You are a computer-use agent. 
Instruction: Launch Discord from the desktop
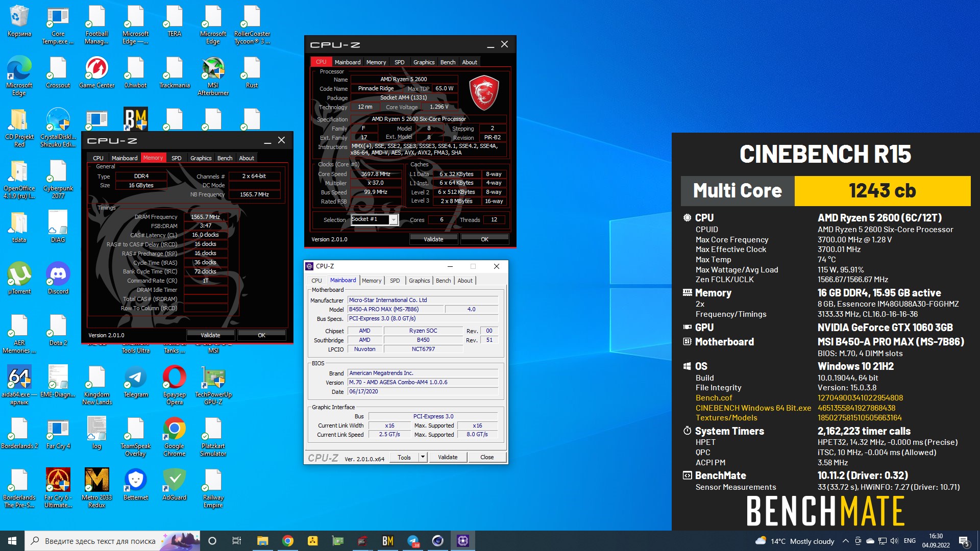[x=58, y=278]
